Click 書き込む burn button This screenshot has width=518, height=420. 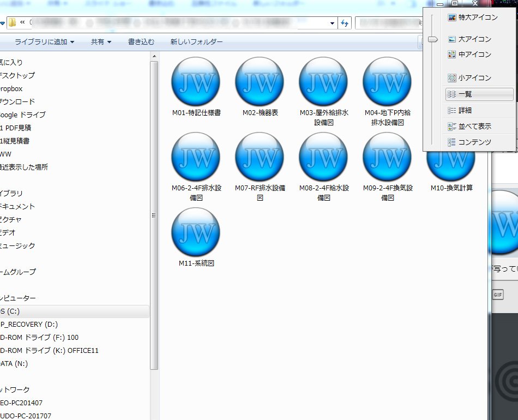[x=141, y=42]
